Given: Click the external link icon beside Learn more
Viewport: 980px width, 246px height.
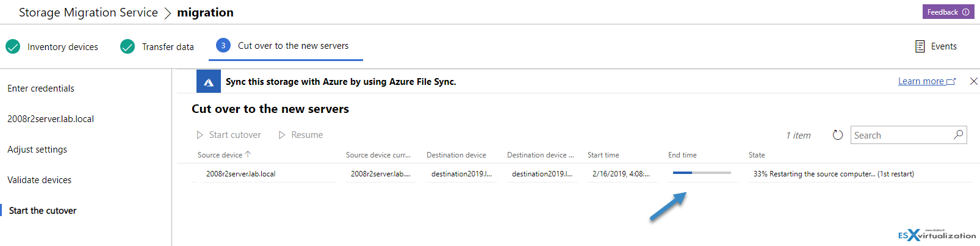Looking at the screenshot, I should click(951, 81).
